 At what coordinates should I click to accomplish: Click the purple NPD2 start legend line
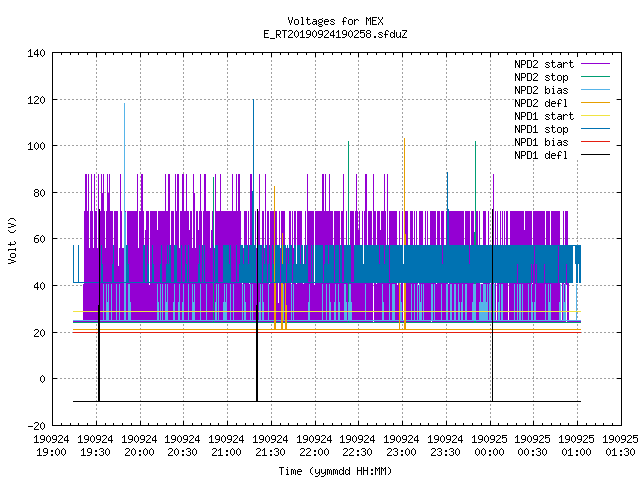(x=595, y=64)
